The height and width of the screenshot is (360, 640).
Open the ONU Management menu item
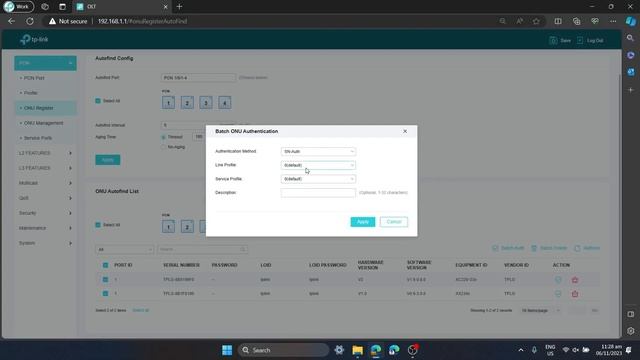(43, 123)
